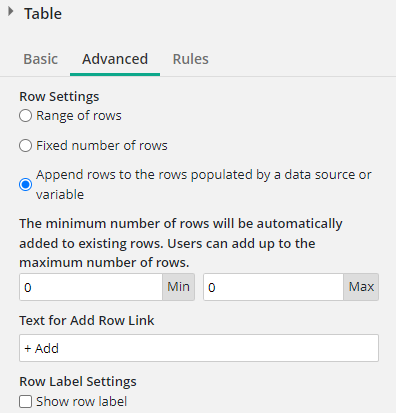Choose Fixed number of rows radio option
Viewport: 396px width, 413px height.
[x=25, y=146]
